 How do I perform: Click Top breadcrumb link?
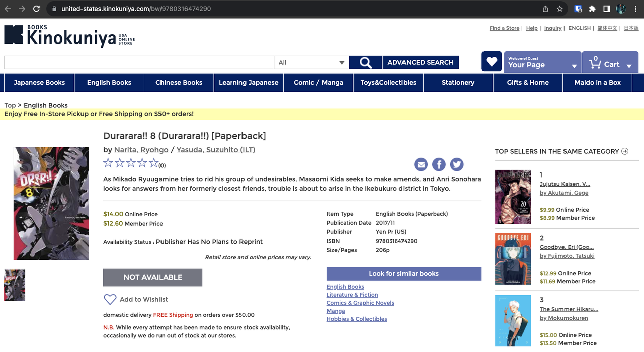[x=10, y=105]
